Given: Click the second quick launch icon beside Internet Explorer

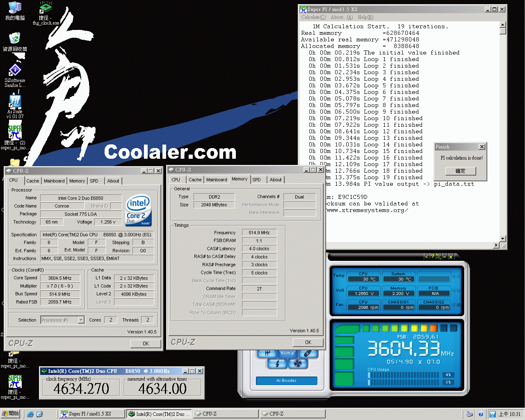Looking at the screenshot, I should (x=39, y=414).
